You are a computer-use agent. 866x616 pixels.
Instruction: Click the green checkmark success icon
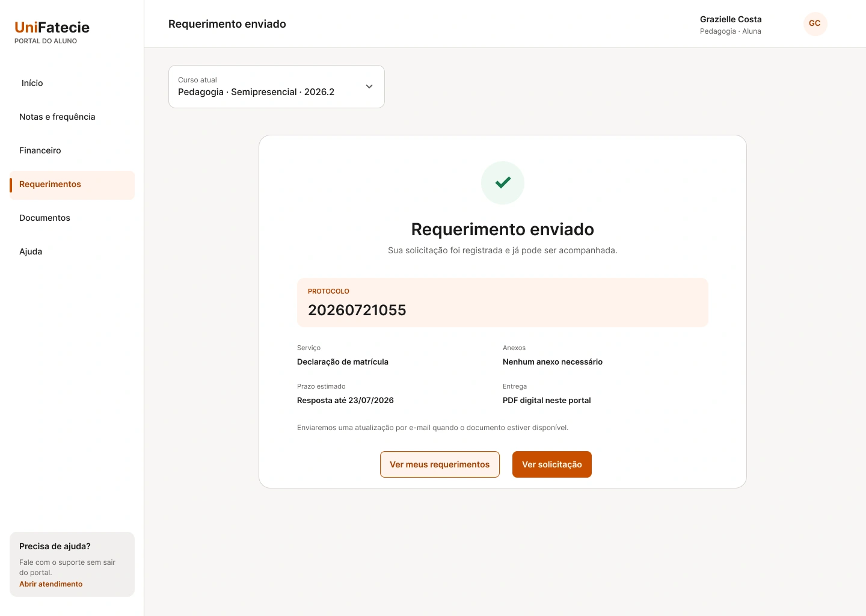(503, 183)
